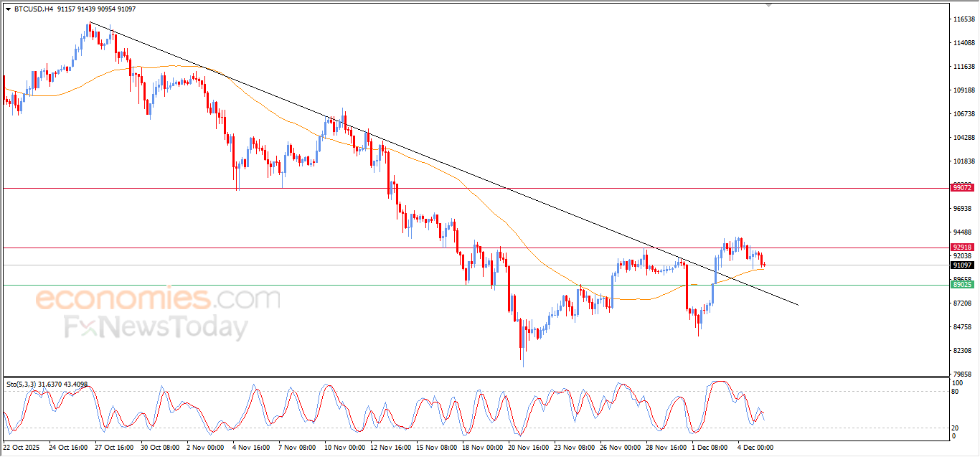Click the 84758 price axis label
The height and width of the screenshot is (457, 980).
click(963, 327)
